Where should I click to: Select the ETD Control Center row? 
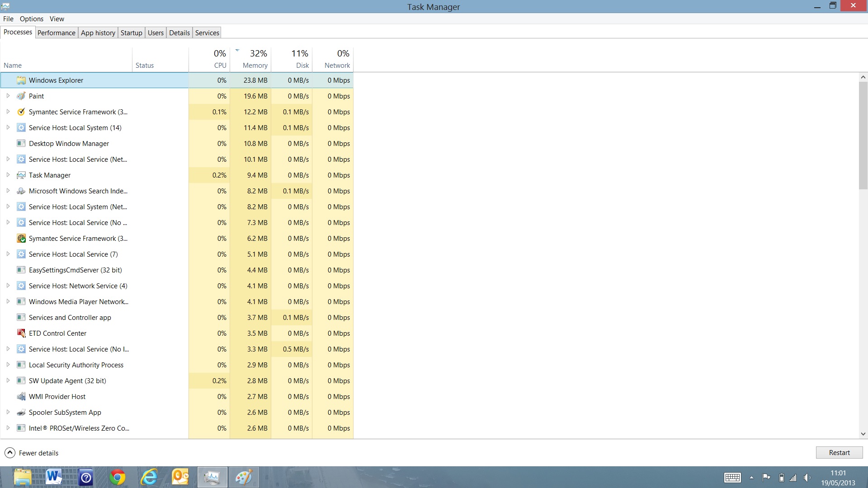coord(177,333)
